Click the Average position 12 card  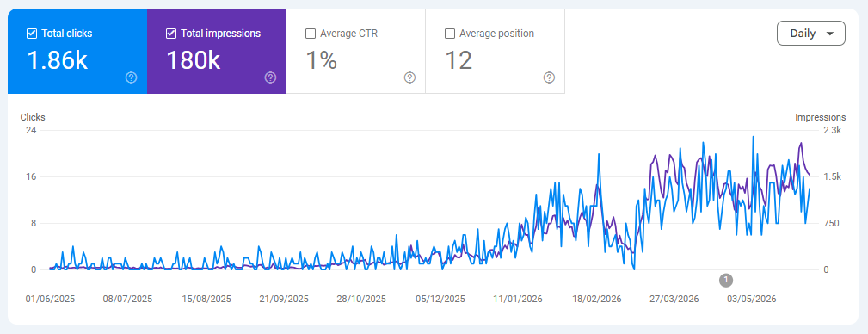tap(496, 51)
